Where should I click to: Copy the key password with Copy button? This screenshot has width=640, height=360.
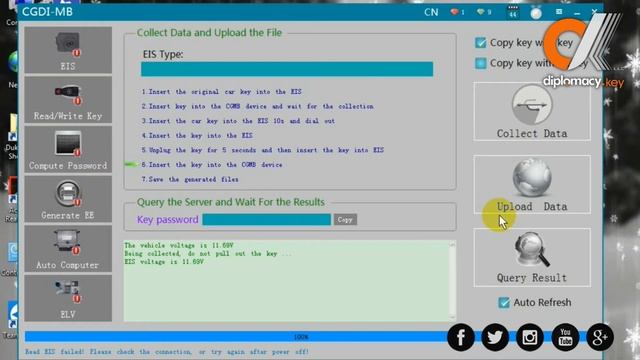click(345, 220)
